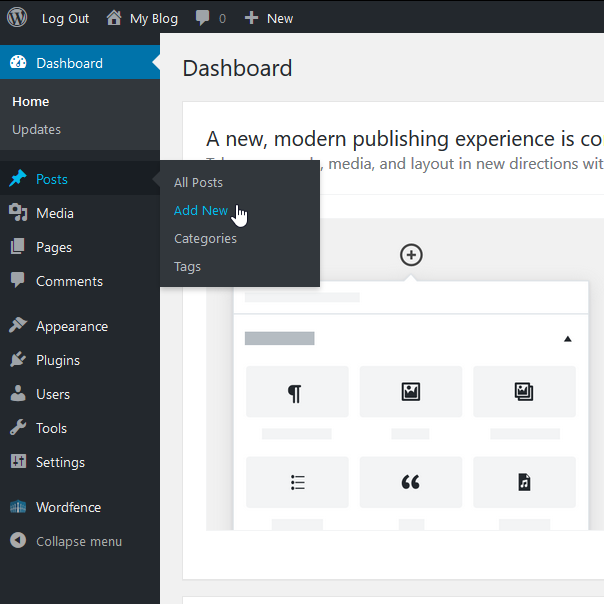Select the image block icon

tap(410, 392)
